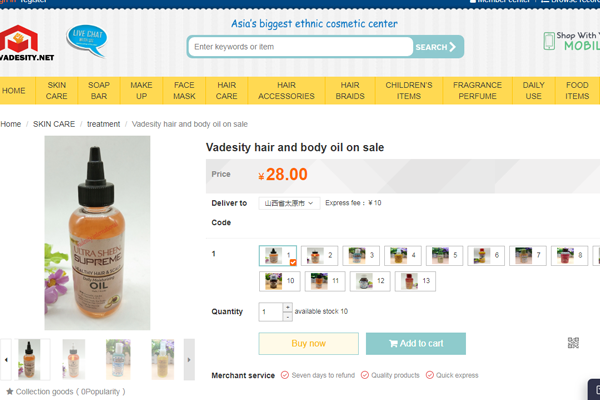The height and width of the screenshot is (400, 600).
Task: Open the FRAGRANCE PERFUME menu
Action: click(477, 90)
